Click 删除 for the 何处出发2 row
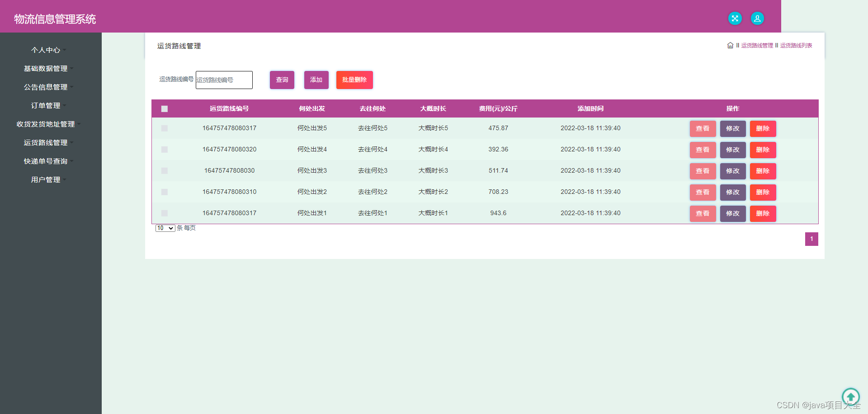The width and height of the screenshot is (868, 414). 763,193
